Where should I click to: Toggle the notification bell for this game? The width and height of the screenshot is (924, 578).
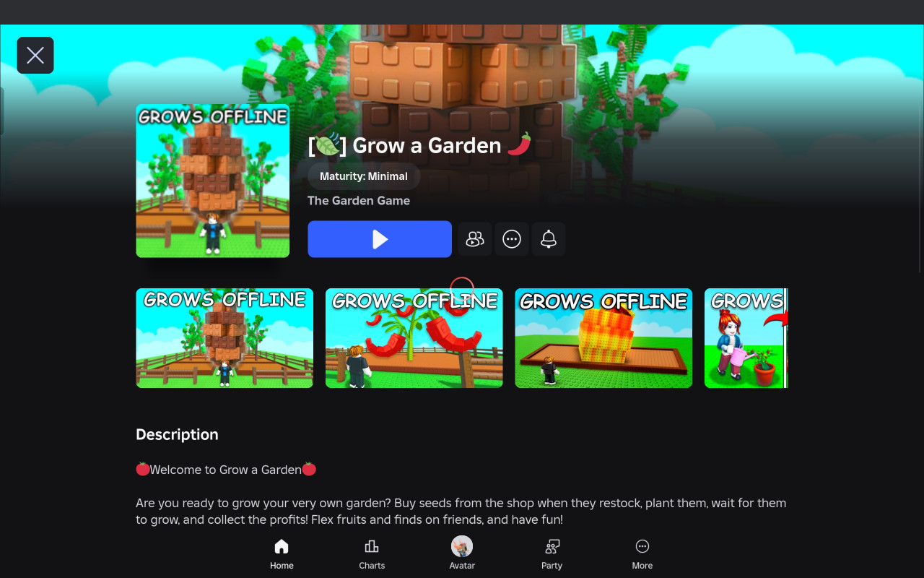549,239
